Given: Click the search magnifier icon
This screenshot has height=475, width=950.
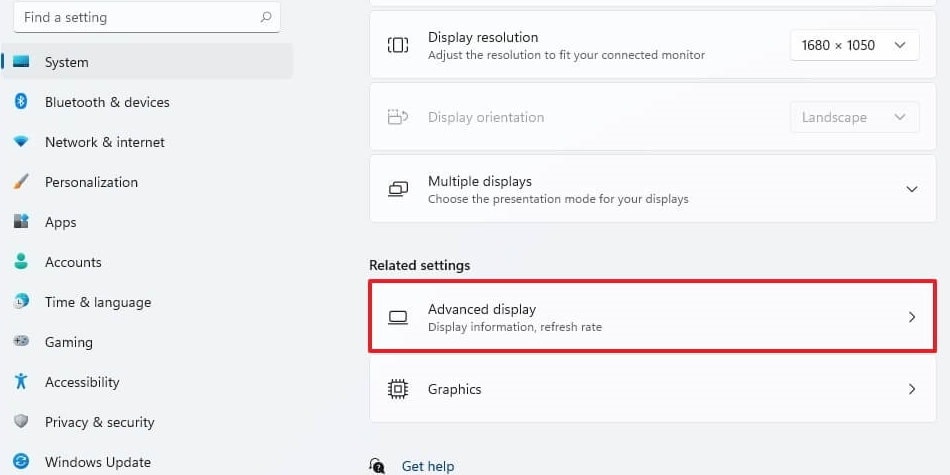Looking at the screenshot, I should point(265,17).
